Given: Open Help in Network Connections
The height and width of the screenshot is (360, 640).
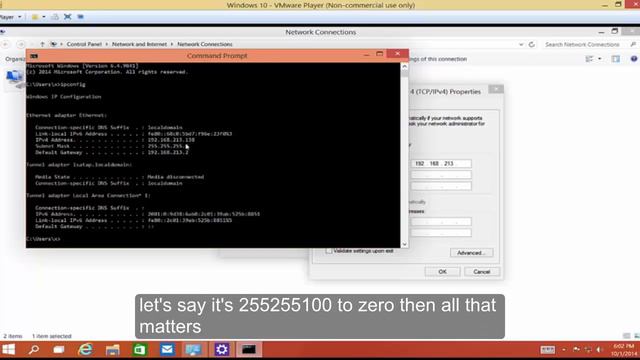Looking at the screenshot, I should [634, 59].
